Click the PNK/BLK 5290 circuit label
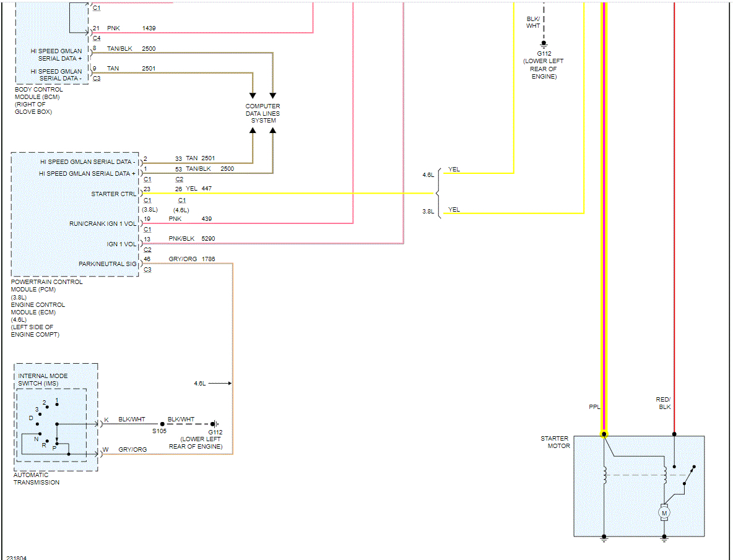 (192, 239)
